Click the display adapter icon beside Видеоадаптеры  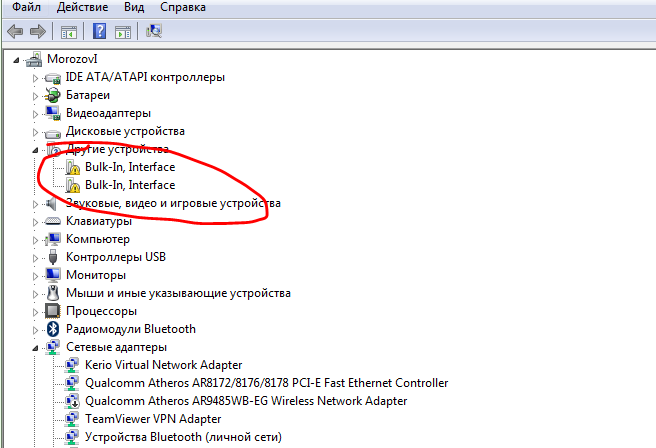coord(53,113)
